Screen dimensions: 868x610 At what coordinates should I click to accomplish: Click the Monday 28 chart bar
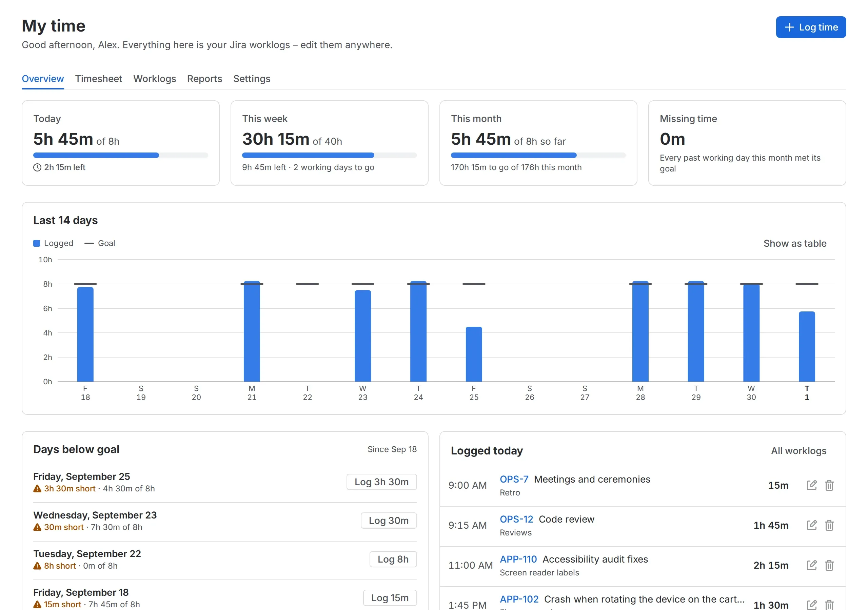pos(640,331)
